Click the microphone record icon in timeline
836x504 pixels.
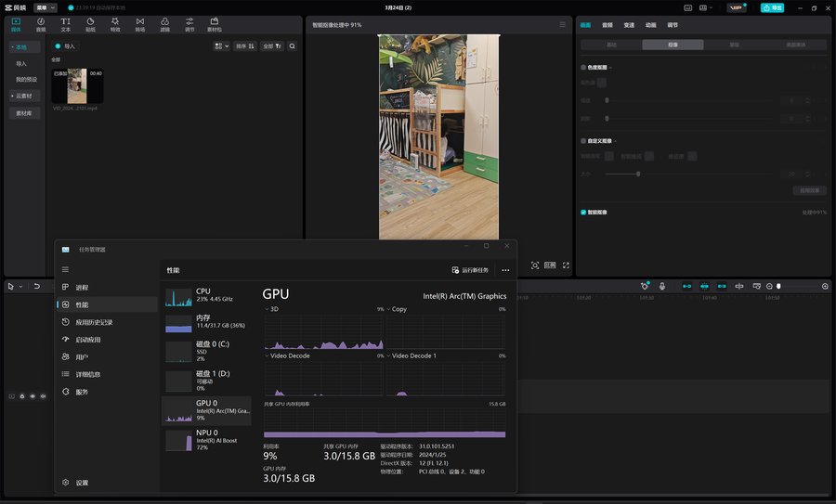(x=662, y=286)
